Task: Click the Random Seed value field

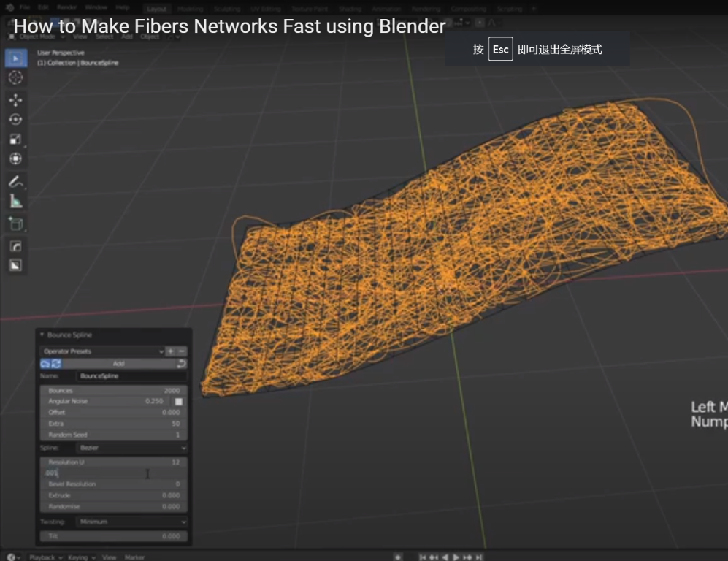Action: pos(114,435)
